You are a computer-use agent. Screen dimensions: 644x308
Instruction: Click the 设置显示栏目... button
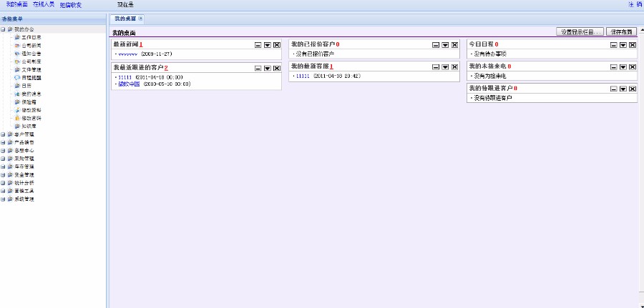(580, 31)
